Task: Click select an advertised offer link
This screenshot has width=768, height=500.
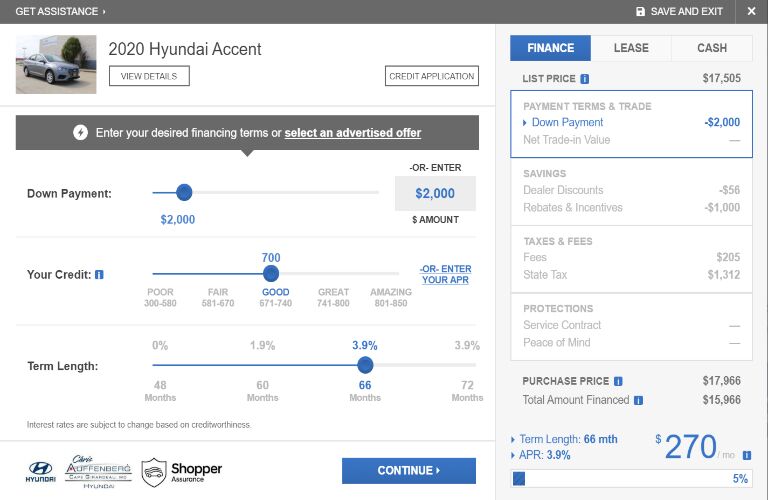Action: click(353, 133)
